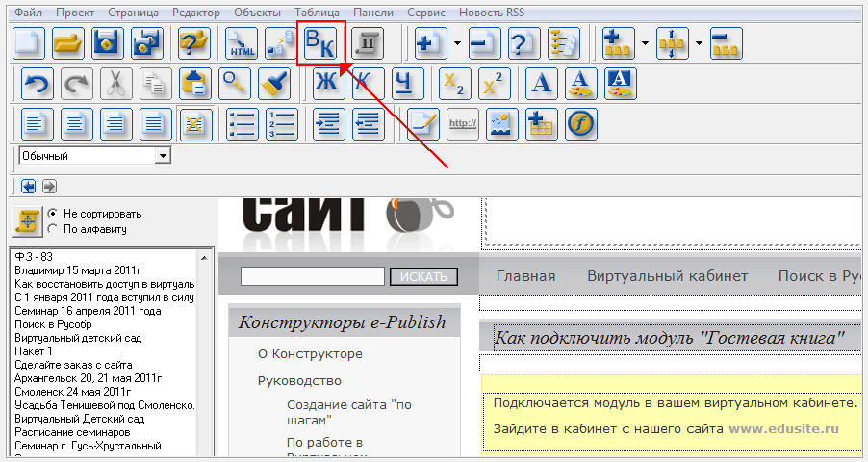This screenshot has height=462, width=868.
Task: Open search with magnifying glass icon
Action: 235,84
